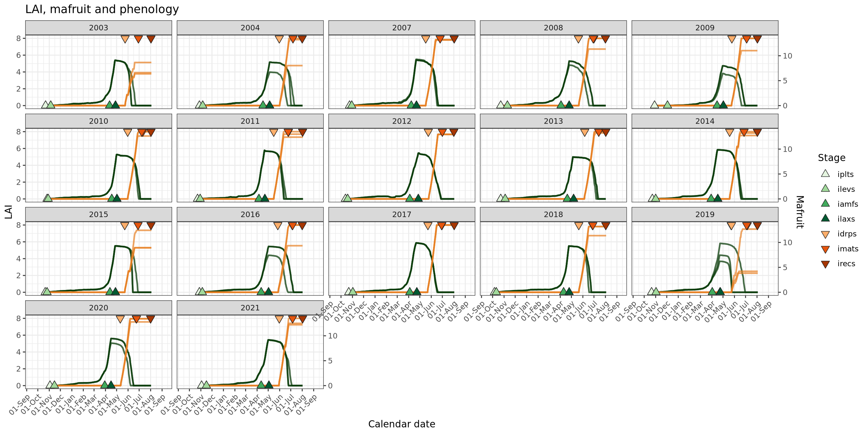Click the idrps marker in 2020 panel
868x434 pixels.
(120, 319)
